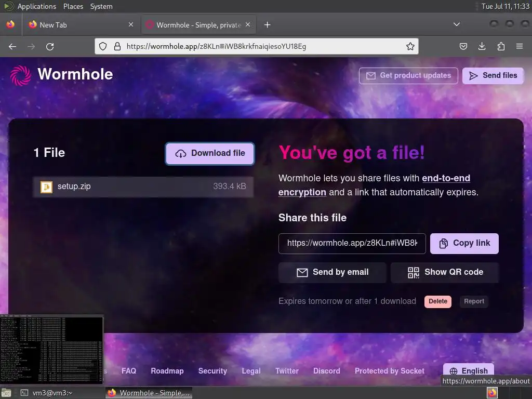Screen dimensions: 532x399
Task: Open the Applications menu
Action: tap(37, 6)
